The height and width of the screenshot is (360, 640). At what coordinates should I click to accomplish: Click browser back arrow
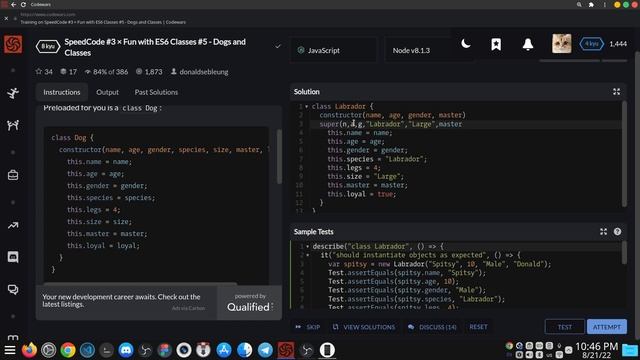click(x=13, y=4)
